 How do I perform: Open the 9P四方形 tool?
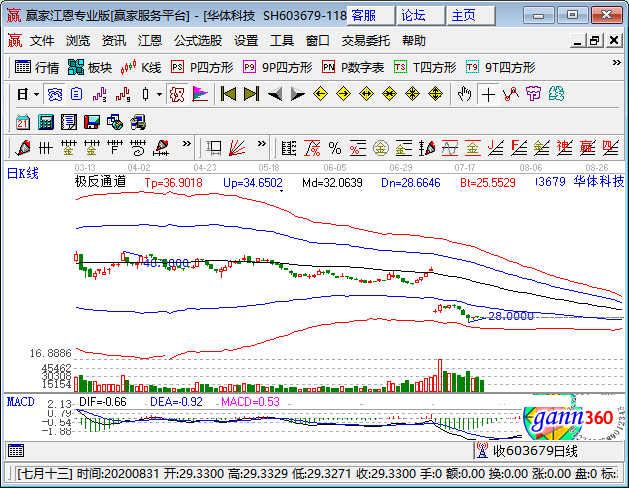(278, 67)
